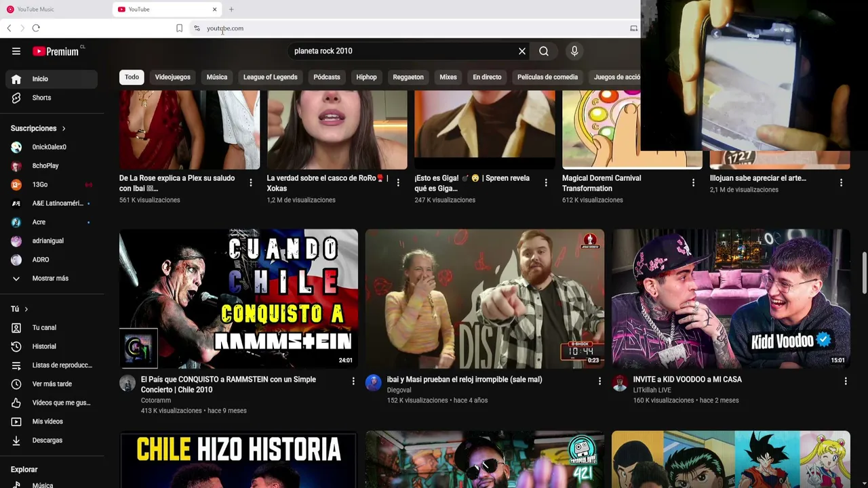Play Kidd Voodoo video thumbnail
Viewport: 868px width, 488px height.
pos(731,299)
